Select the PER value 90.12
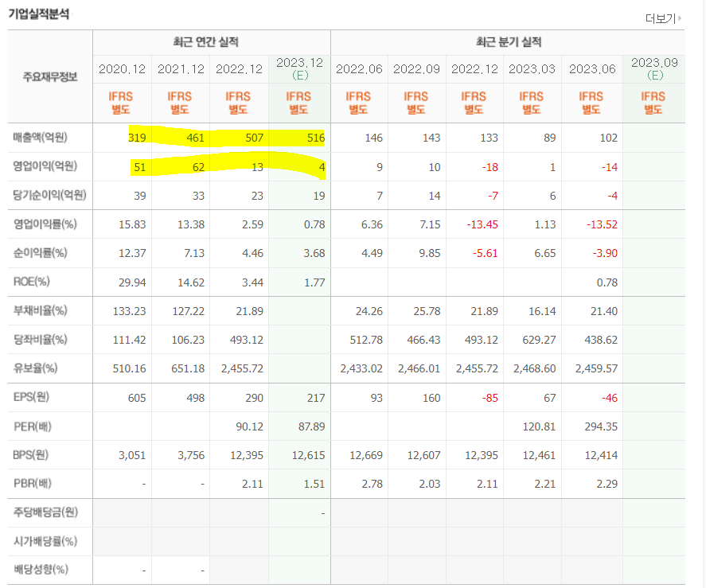This screenshot has width=706, height=588. 249,426
